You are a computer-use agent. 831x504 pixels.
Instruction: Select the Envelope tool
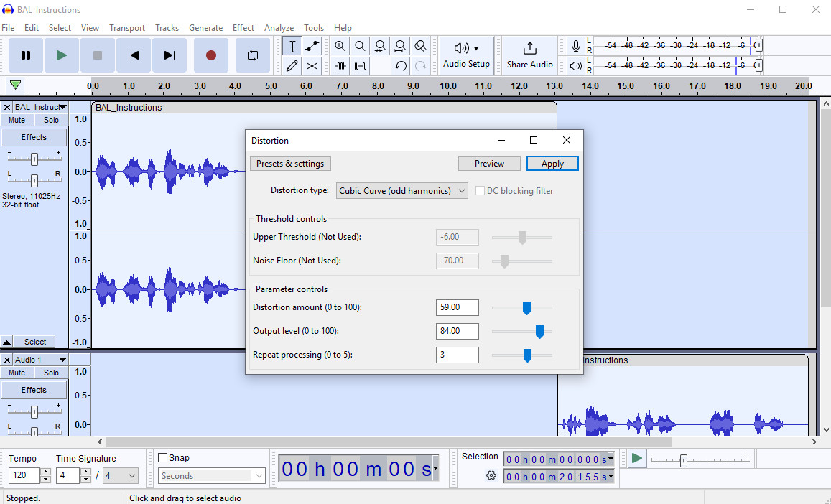click(311, 45)
